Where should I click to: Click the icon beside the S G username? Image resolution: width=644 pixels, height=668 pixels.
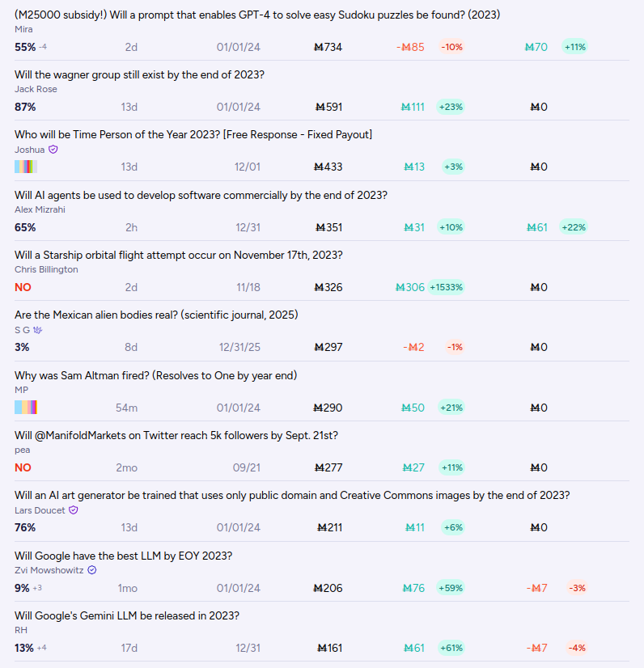(x=37, y=330)
